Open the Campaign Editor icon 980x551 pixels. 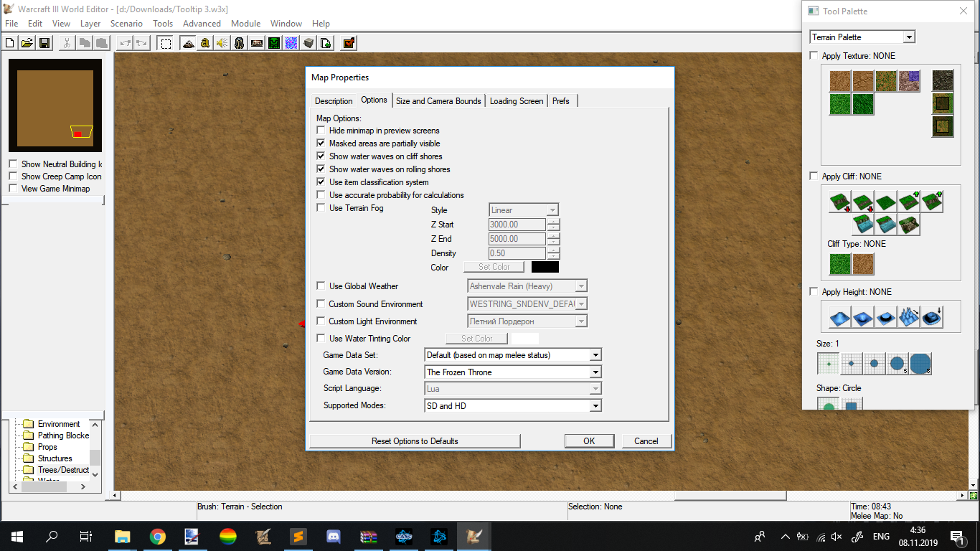click(x=256, y=43)
